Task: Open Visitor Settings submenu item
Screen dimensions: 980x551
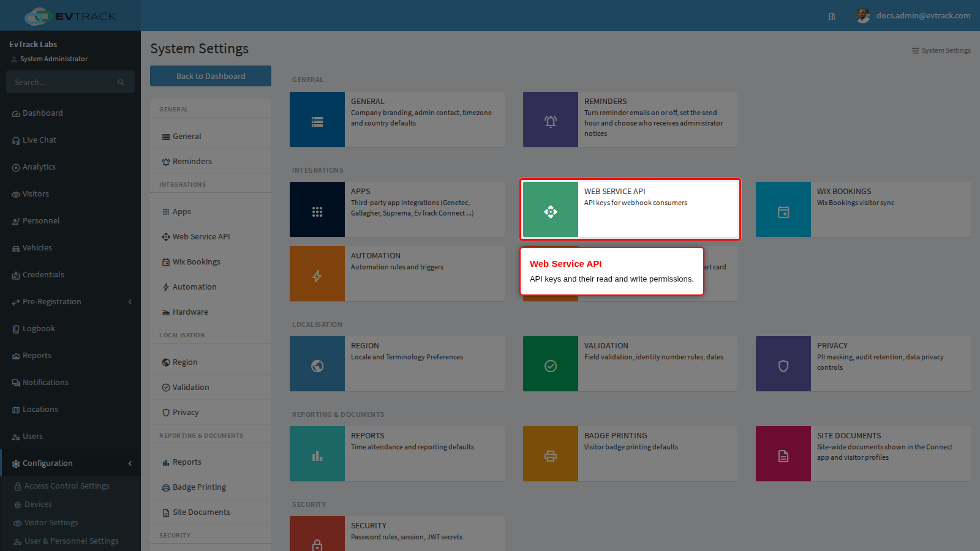Action: tap(70, 523)
